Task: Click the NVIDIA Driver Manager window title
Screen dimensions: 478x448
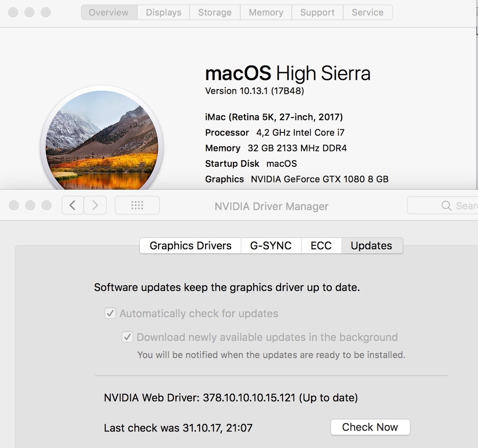Action: coord(271,207)
